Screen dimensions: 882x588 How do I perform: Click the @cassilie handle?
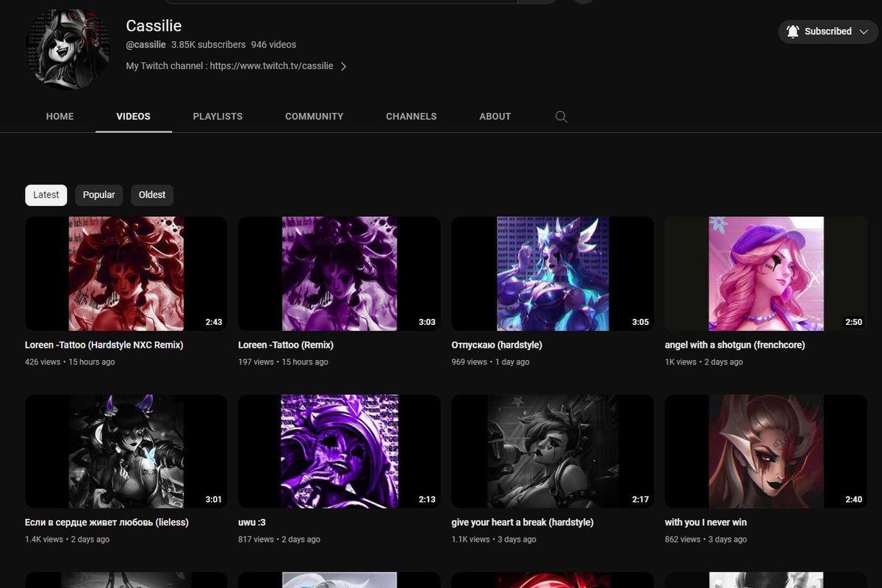click(x=146, y=45)
